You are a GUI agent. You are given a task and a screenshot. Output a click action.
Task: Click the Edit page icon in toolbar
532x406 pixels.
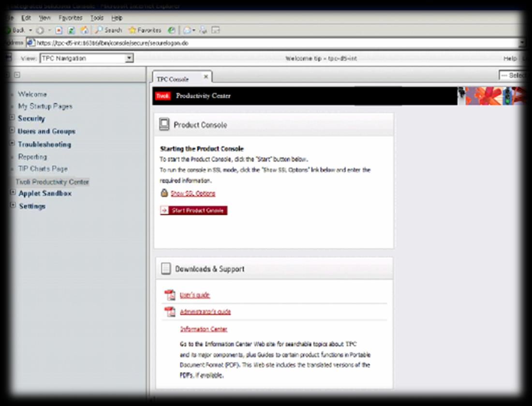(216, 30)
